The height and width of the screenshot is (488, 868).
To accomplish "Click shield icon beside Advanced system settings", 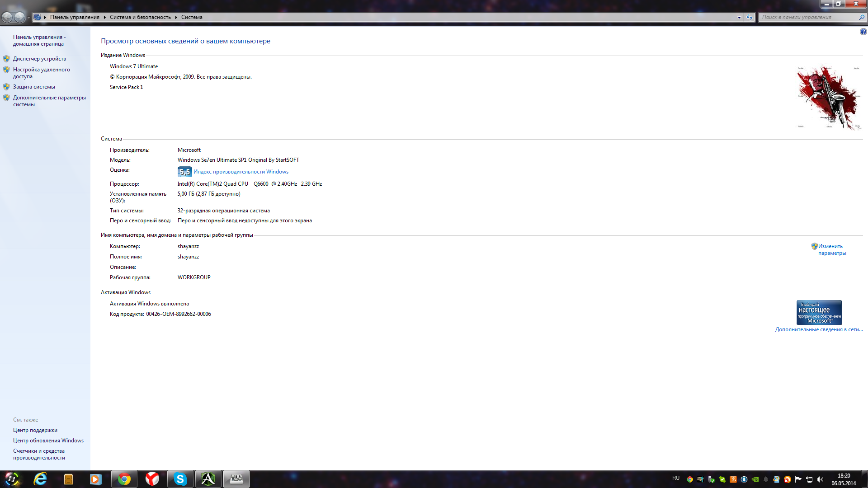I will point(6,98).
